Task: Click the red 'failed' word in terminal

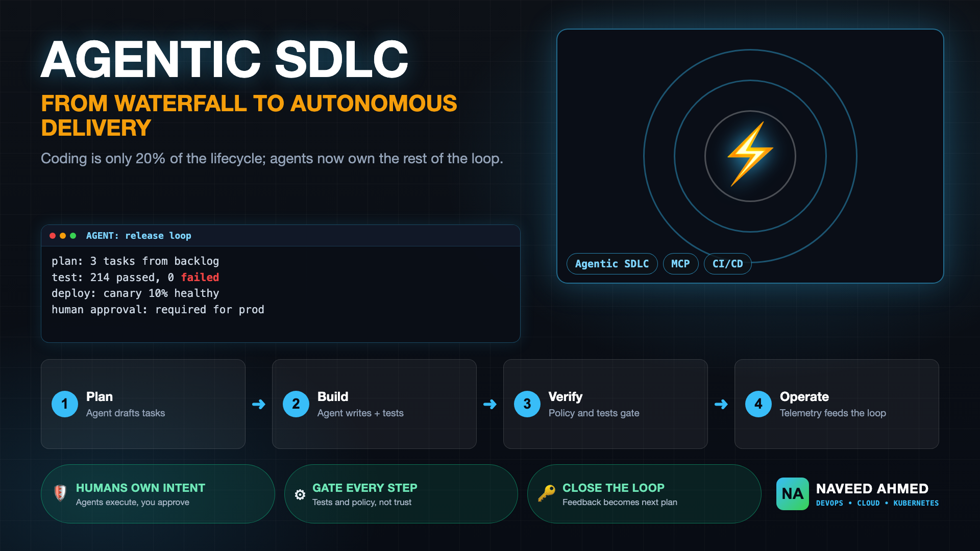Action: (200, 277)
